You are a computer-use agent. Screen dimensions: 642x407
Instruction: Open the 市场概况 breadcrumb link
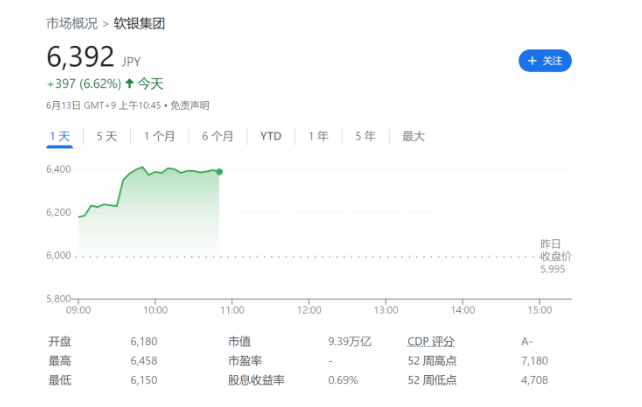[x=72, y=23]
